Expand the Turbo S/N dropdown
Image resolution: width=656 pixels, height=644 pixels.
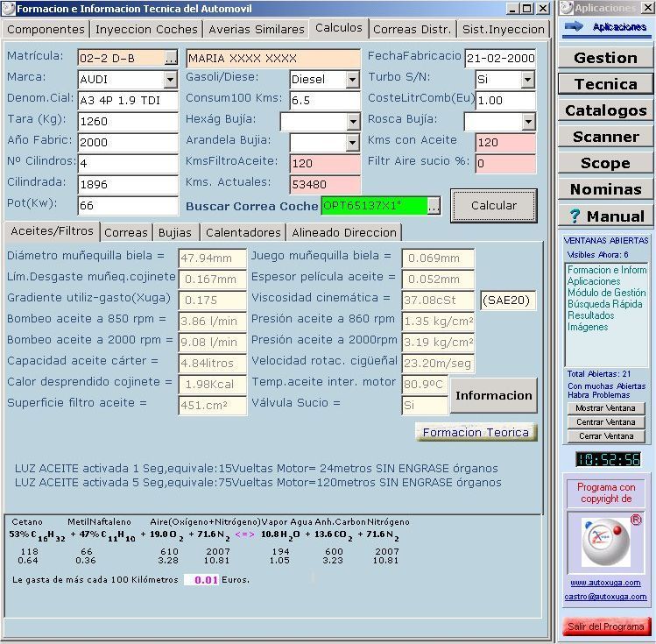point(528,79)
